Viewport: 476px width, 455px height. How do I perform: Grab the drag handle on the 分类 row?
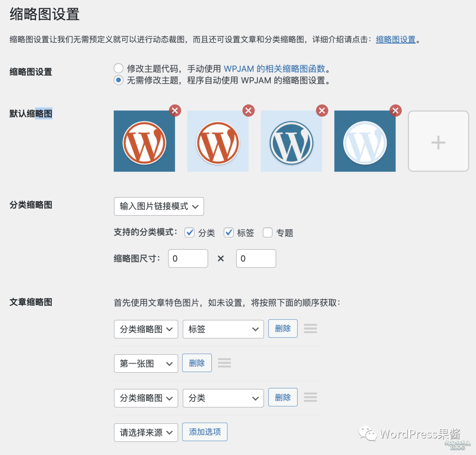pyautogui.click(x=311, y=397)
